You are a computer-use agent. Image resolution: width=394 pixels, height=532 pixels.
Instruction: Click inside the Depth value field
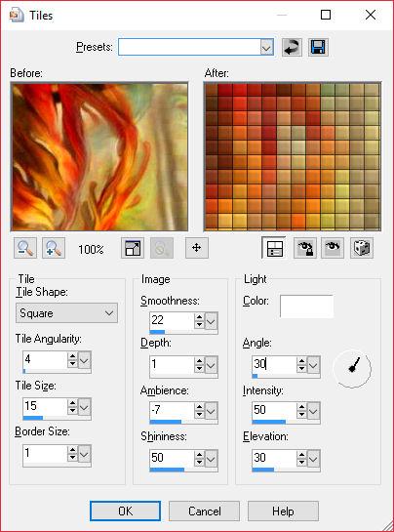(172, 364)
